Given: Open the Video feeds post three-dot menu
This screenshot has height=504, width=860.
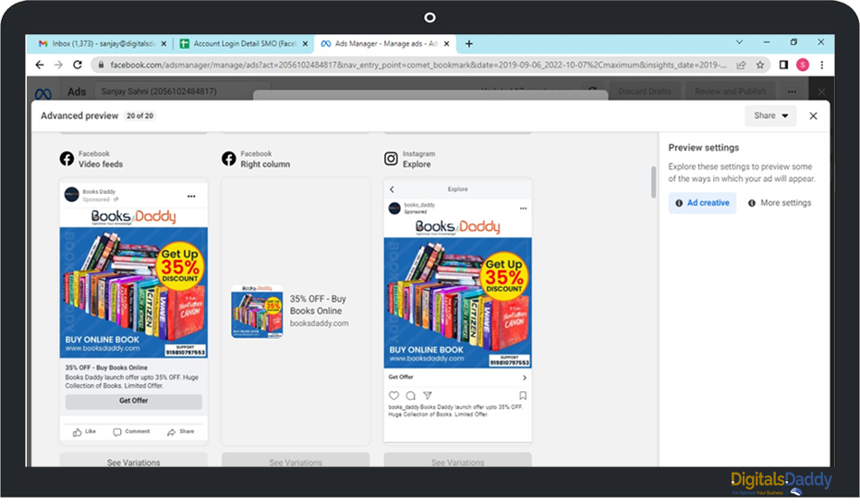Looking at the screenshot, I should 191,196.
